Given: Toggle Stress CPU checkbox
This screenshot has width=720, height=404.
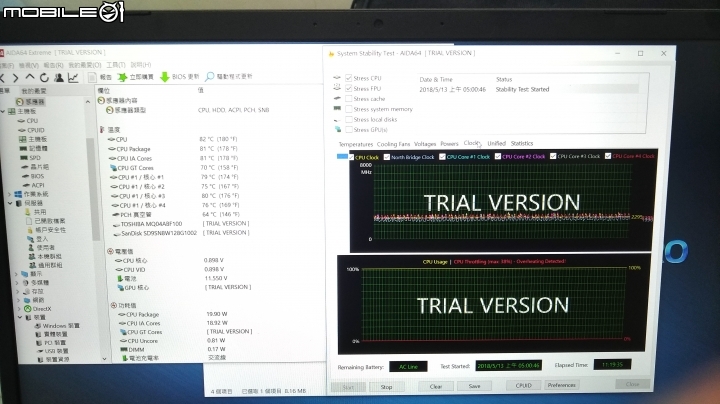Looking at the screenshot, I should click(x=349, y=78).
